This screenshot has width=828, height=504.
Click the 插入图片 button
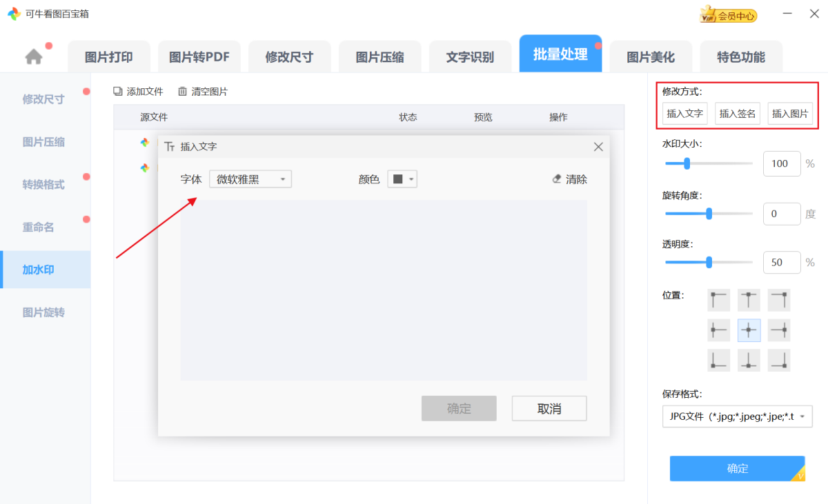point(790,114)
